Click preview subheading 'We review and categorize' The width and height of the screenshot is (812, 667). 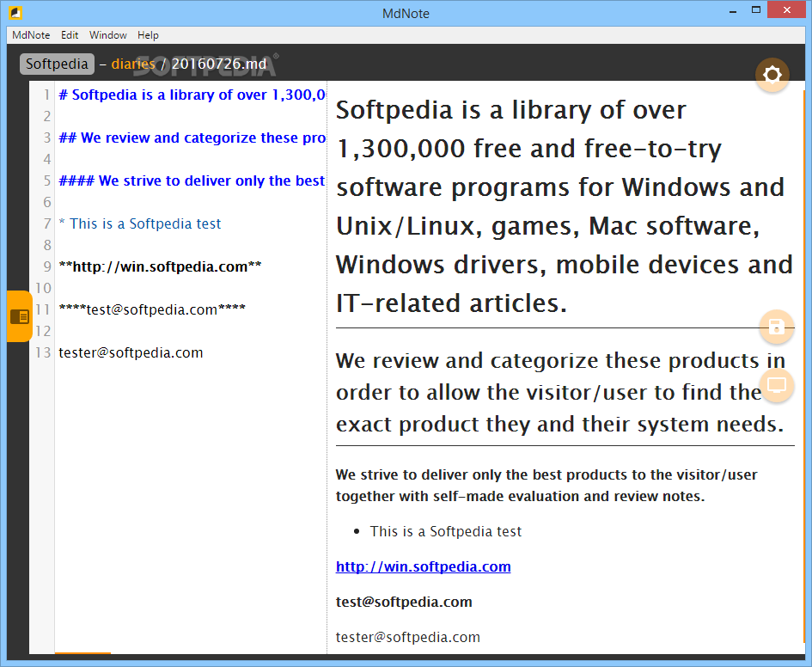click(x=560, y=392)
